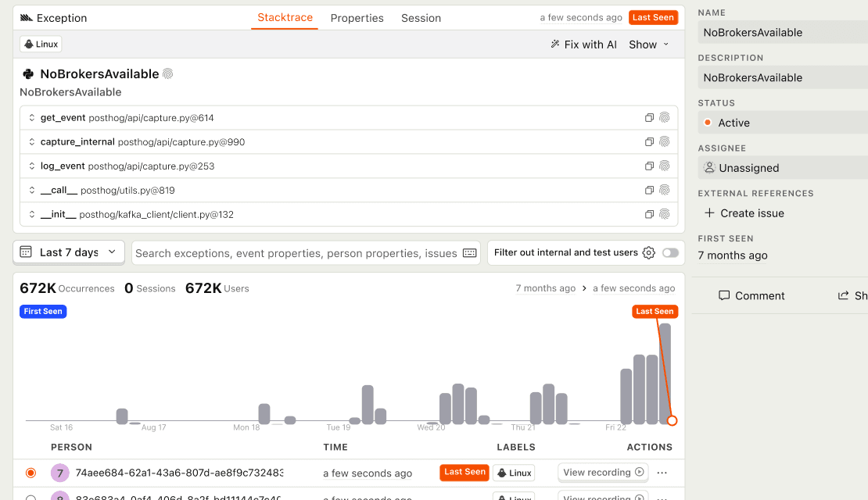Toggle filter out internal and test users
Screen dimensions: 868x500
coord(670,253)
